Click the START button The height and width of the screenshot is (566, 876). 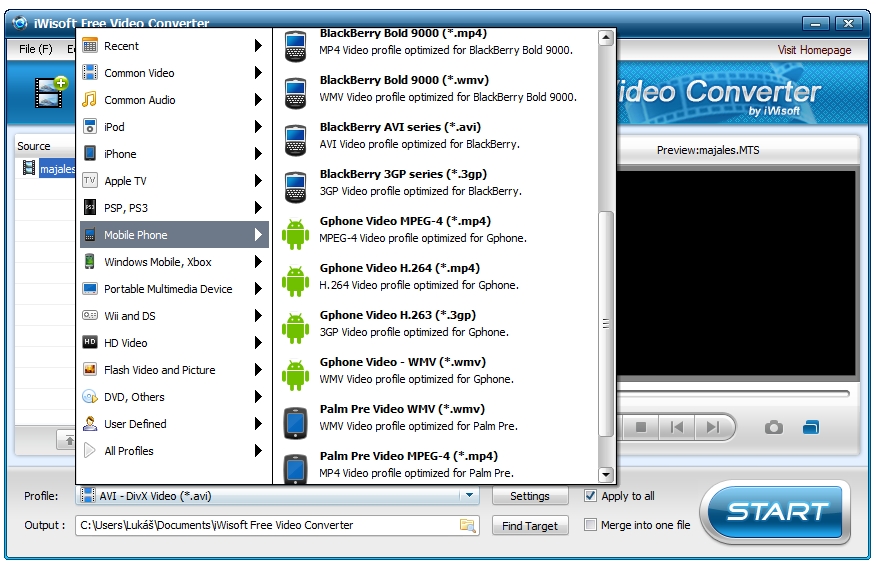pyautogui.click(x=775, y=512)
